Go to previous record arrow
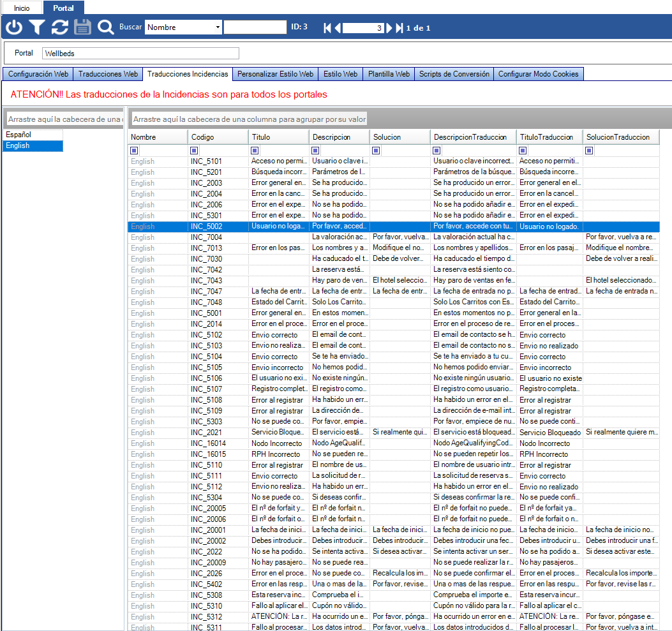Viewport: 672px width, 631px height. (x=338, y=28)
